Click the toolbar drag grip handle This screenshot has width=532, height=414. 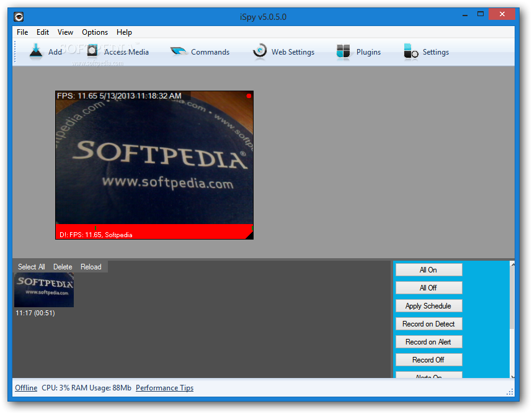point(15,52)
